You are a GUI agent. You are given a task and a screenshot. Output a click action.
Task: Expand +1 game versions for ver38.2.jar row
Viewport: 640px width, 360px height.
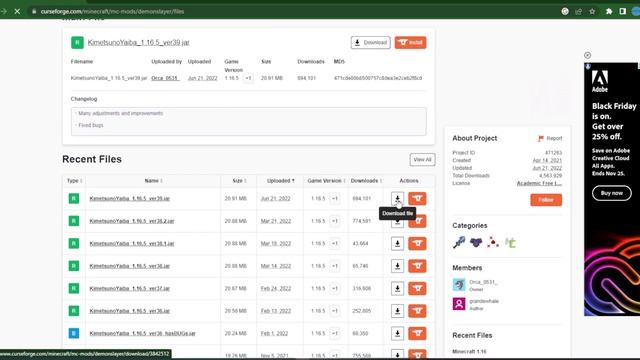335,221
